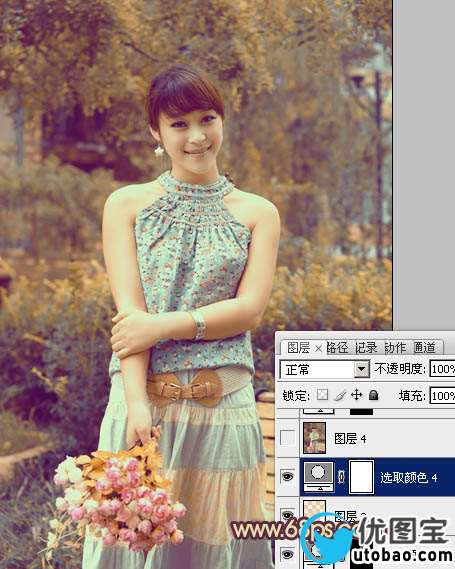
Task: Click the 选取颜色 4 adjustment layer thumbnail icon
Action: tap(319, 476)
